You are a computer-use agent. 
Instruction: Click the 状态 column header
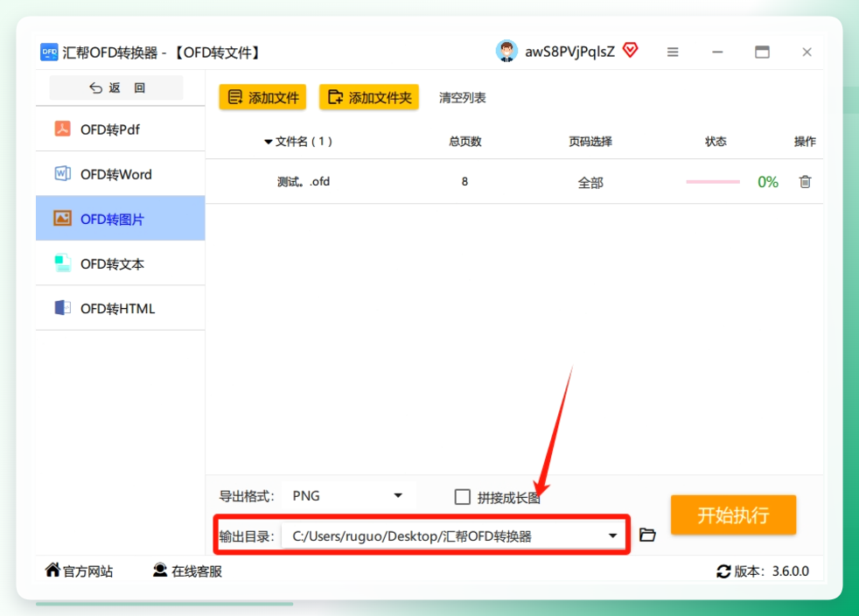pyautogui.click(x=716, y=142)
